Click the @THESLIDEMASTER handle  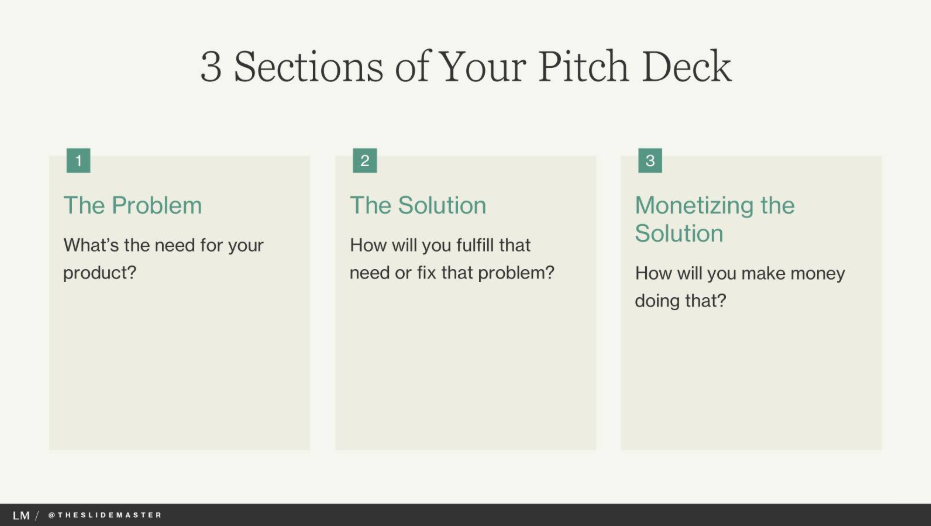[104, 515]
